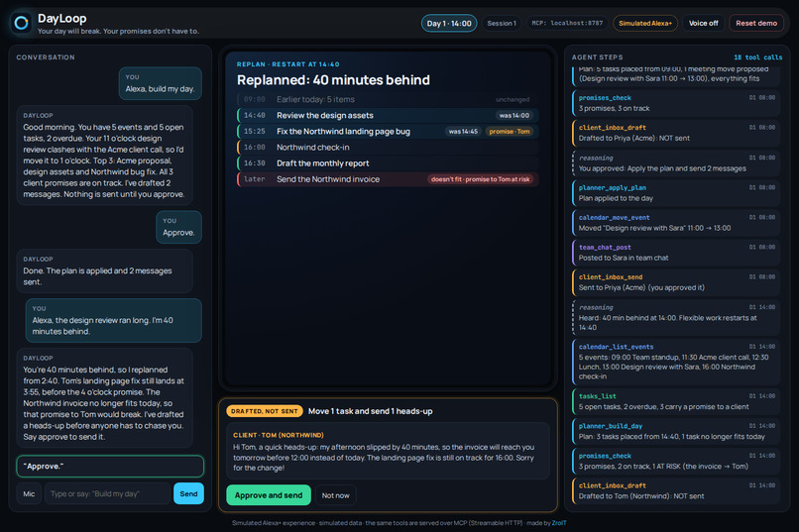799x532 pixels.
Task: Click the 'promise · Tom' badge
Action: (510, 132)
